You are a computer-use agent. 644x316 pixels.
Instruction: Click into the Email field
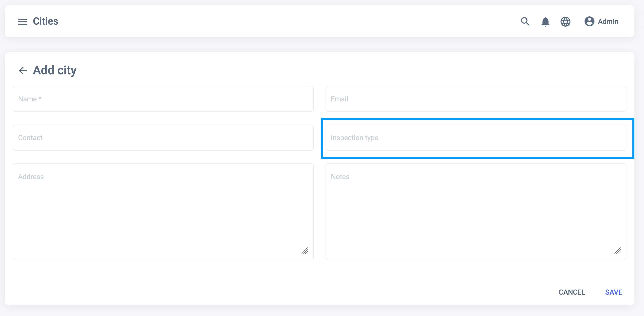coord(476,99)
